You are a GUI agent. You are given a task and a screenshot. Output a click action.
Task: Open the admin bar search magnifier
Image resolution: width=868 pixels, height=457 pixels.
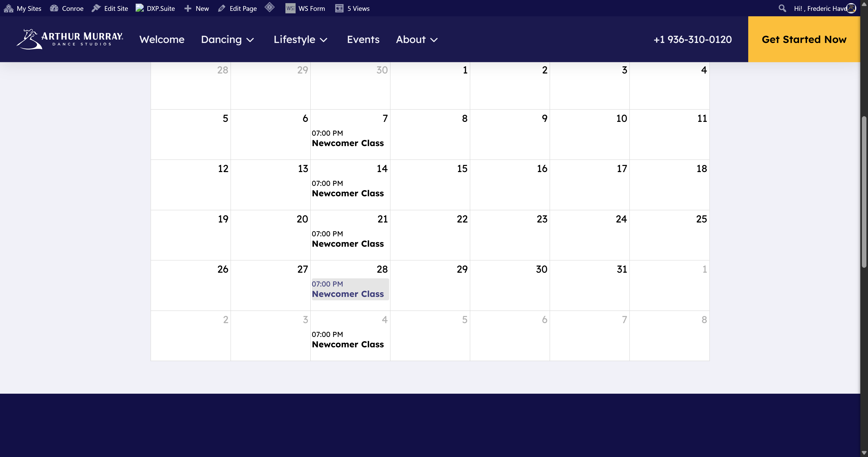click(x=782, y=8)
